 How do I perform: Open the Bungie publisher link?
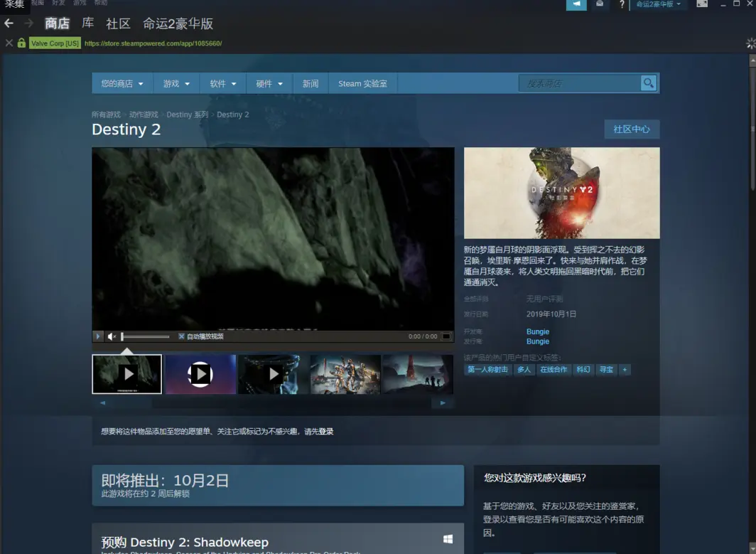click(x=538, y=341)
